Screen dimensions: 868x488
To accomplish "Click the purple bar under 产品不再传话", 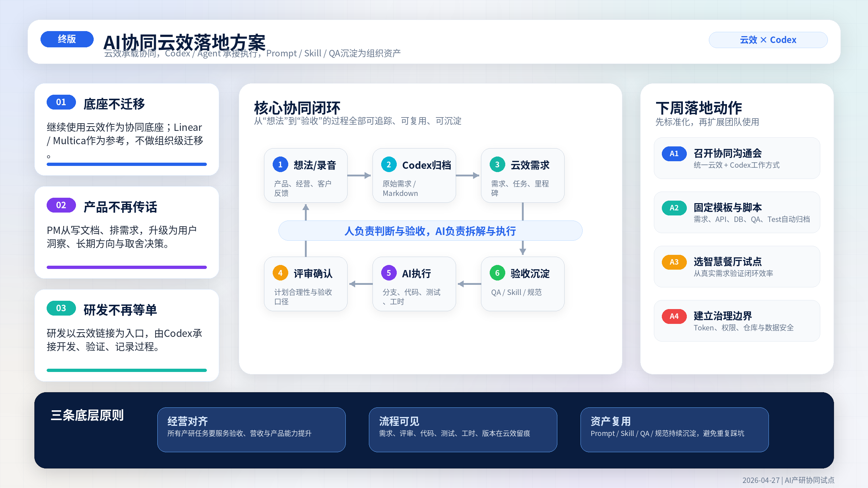I will [127, 267].
